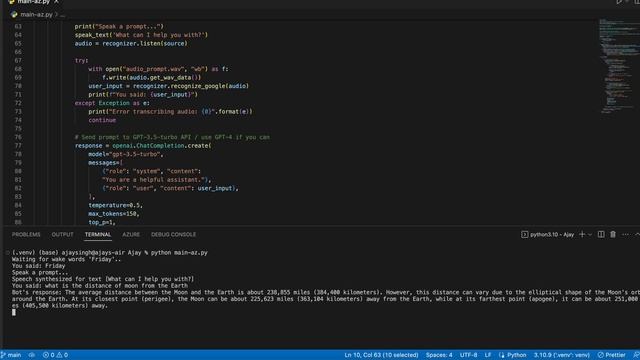Switch to the Output tab
This screenshot has width=640, height=360.
62,235
